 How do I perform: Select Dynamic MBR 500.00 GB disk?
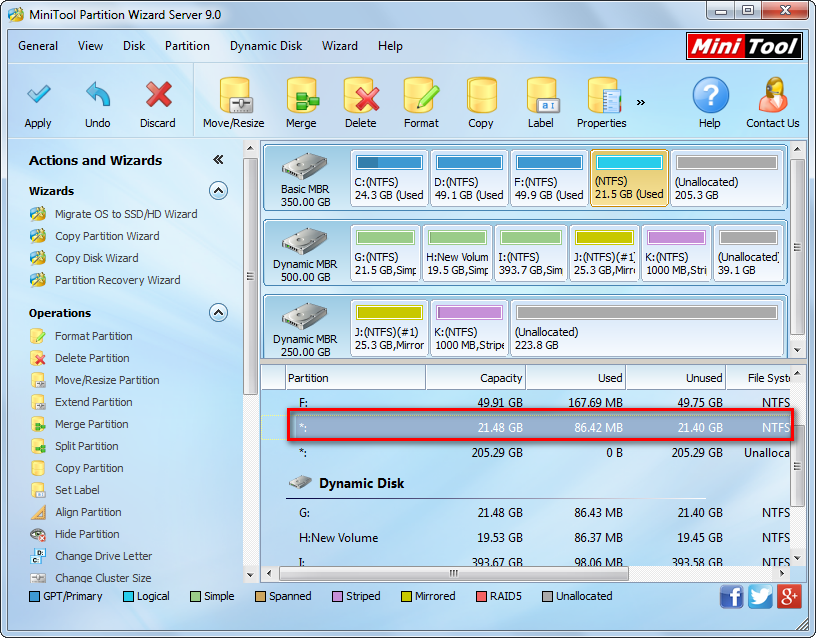pyautogui.click(x=305, y=253)
